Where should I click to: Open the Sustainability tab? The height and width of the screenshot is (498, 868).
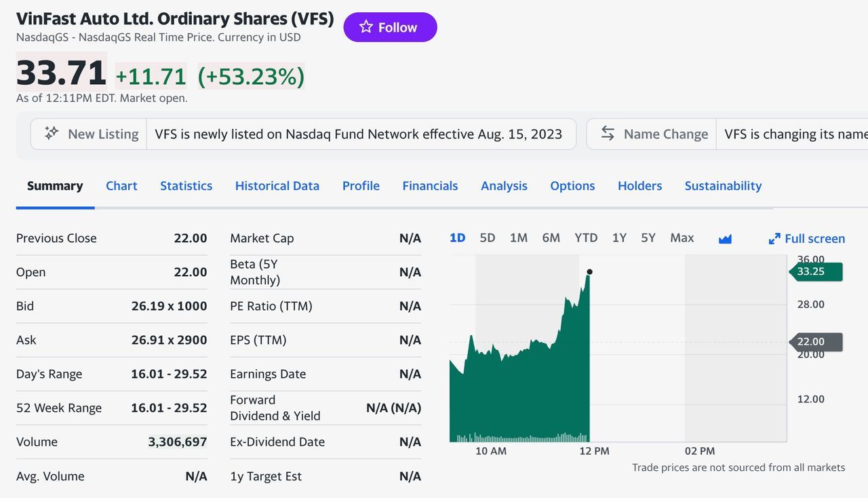(723, 186)
